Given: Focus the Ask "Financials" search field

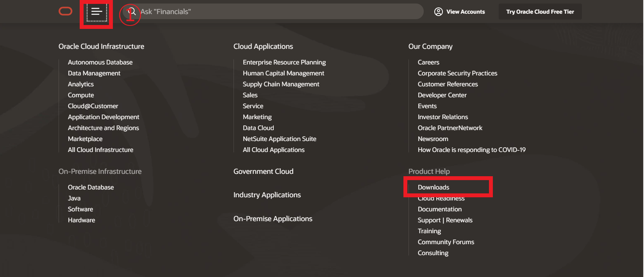Looking at the screenshot, I should pyautogui.click(x=273, y=12).
